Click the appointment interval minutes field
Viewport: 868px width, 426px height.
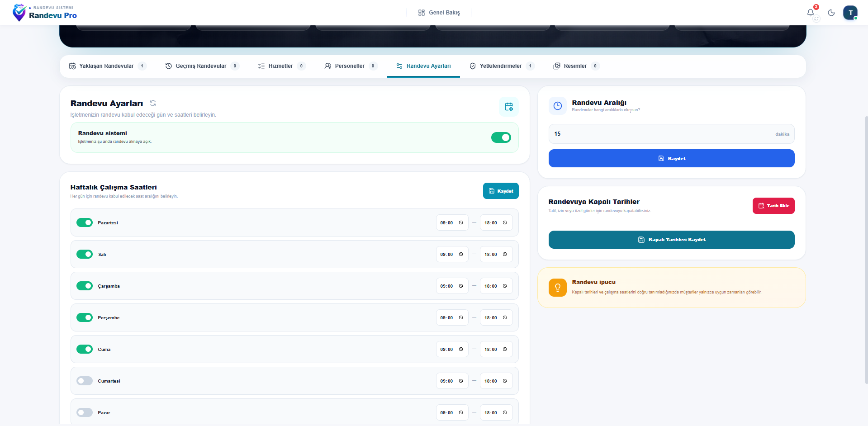(x=671, y=134)
